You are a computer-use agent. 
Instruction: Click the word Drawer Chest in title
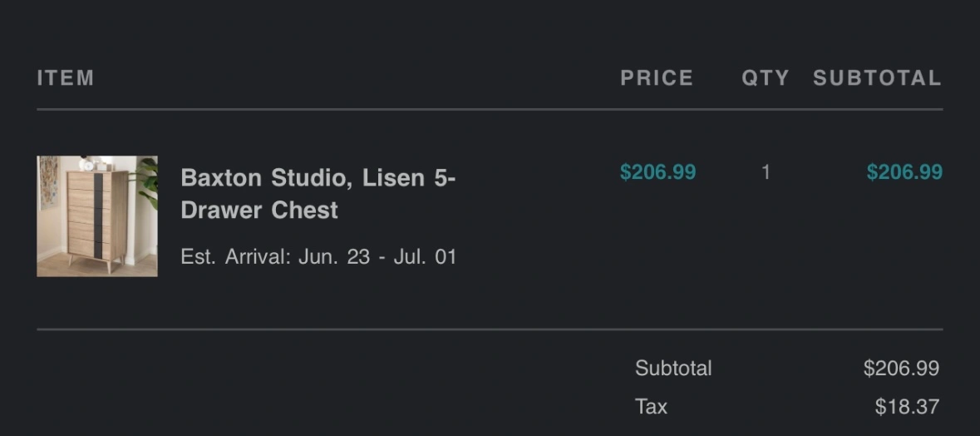(x=259, y=211)
